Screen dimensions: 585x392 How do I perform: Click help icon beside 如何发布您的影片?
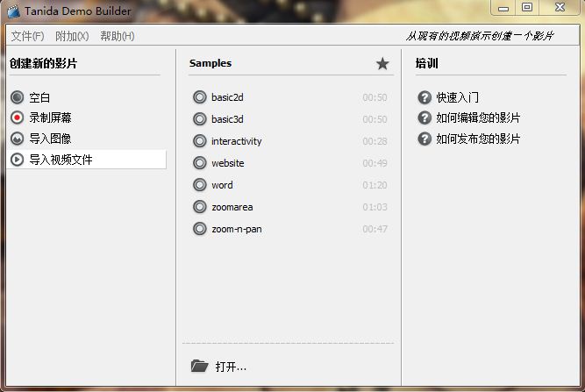tap(424, 139)
